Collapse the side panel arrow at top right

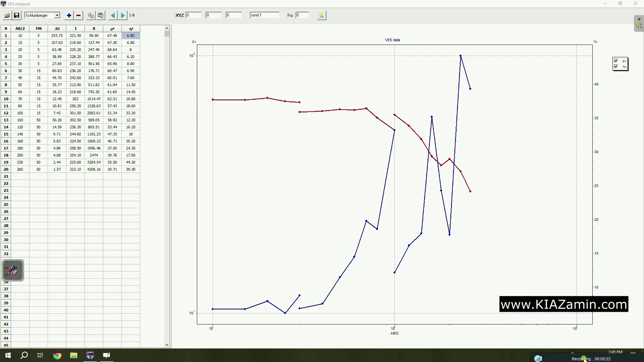[639, 19]
